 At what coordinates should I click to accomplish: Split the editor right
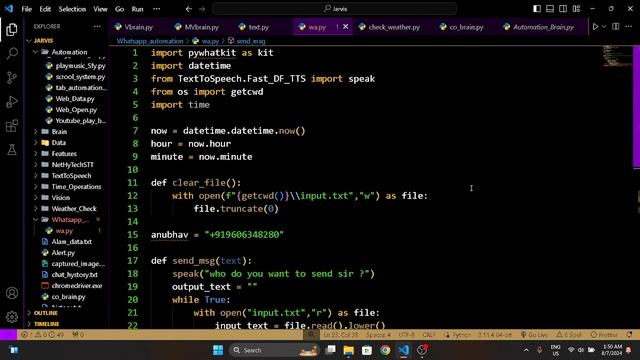(x=616, y=27)
